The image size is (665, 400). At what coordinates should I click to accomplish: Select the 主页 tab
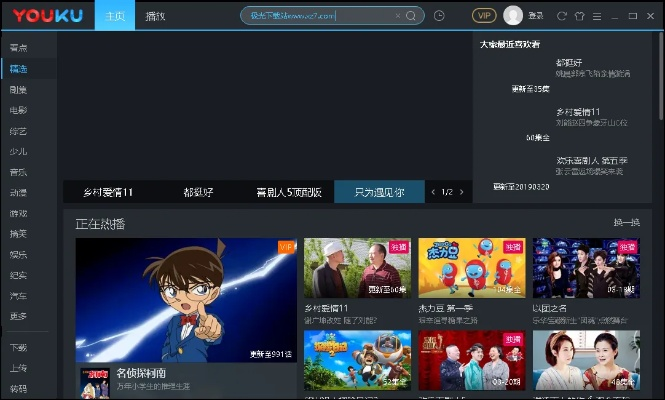click(115, 16)
